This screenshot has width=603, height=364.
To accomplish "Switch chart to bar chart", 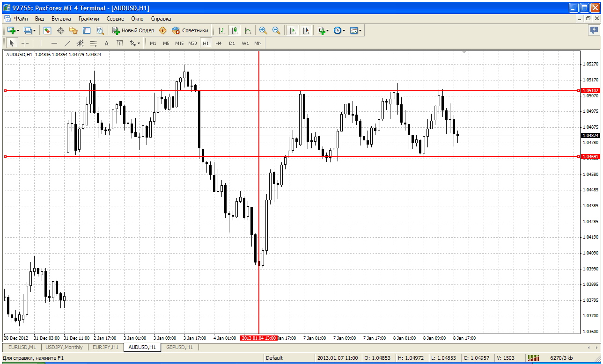I will click(221, 30).
